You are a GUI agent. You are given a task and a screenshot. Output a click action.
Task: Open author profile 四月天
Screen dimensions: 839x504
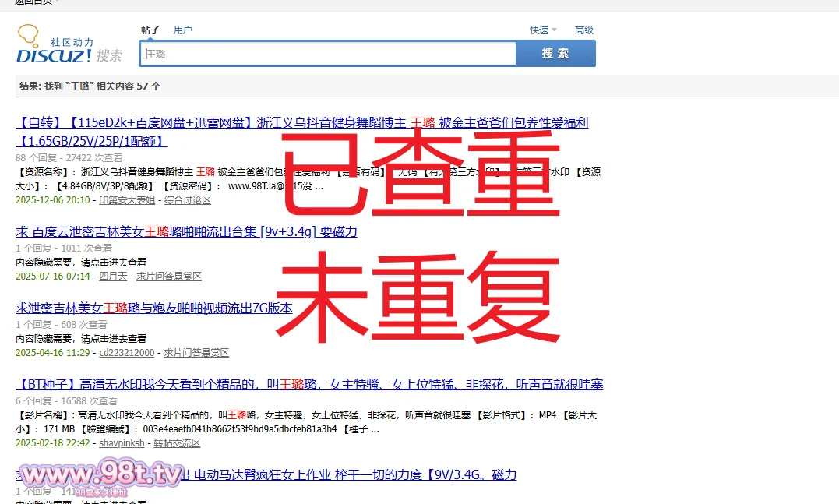(113, 277)
